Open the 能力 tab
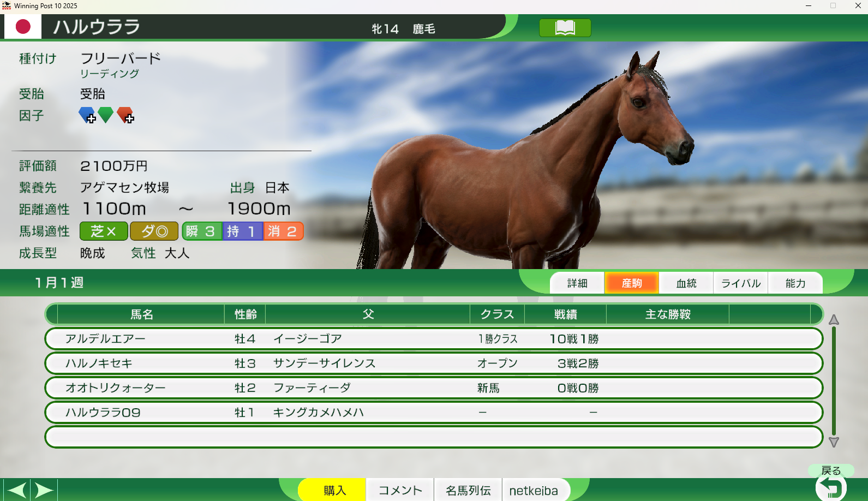The image size is (868, 501). 795,283
